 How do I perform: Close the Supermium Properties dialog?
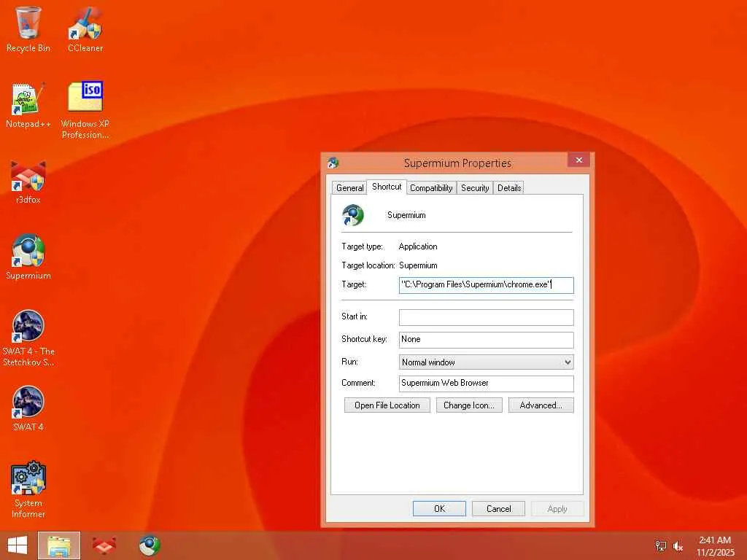(578, 160)
